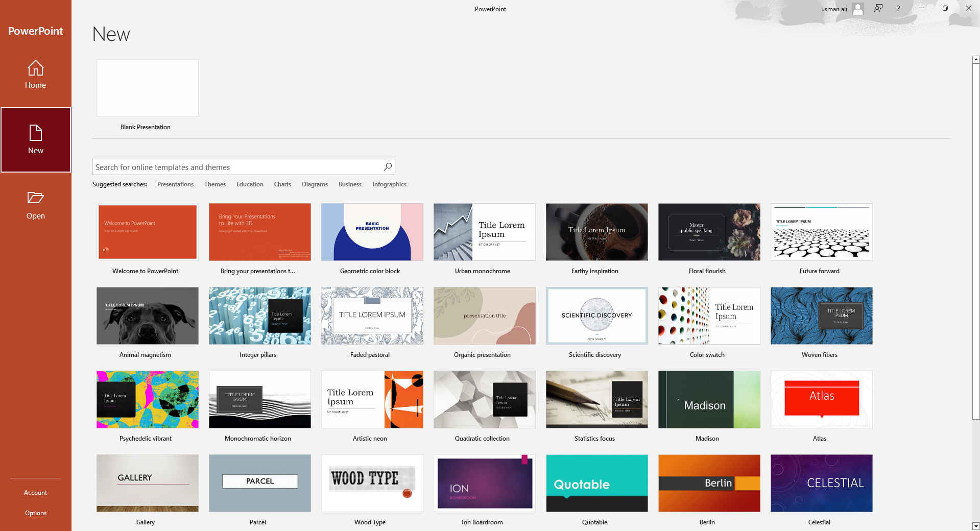Open Account settings in sidebar
Viewport: 980px width, 531px height.
(x=36, y=493)
